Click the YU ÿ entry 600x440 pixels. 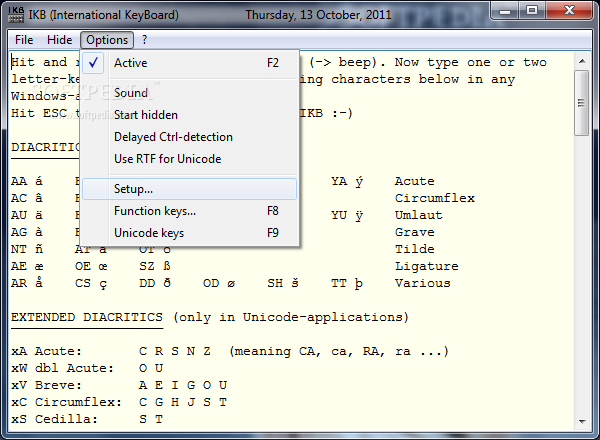[x=347, y=215]
